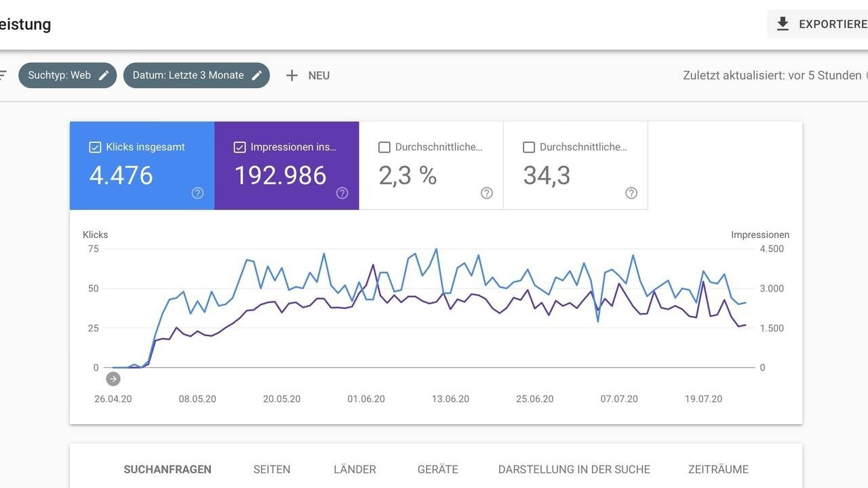Screen dimensions: 868x488
Task: Select the GERÄTE tab
Action: (x=438, y=469)
